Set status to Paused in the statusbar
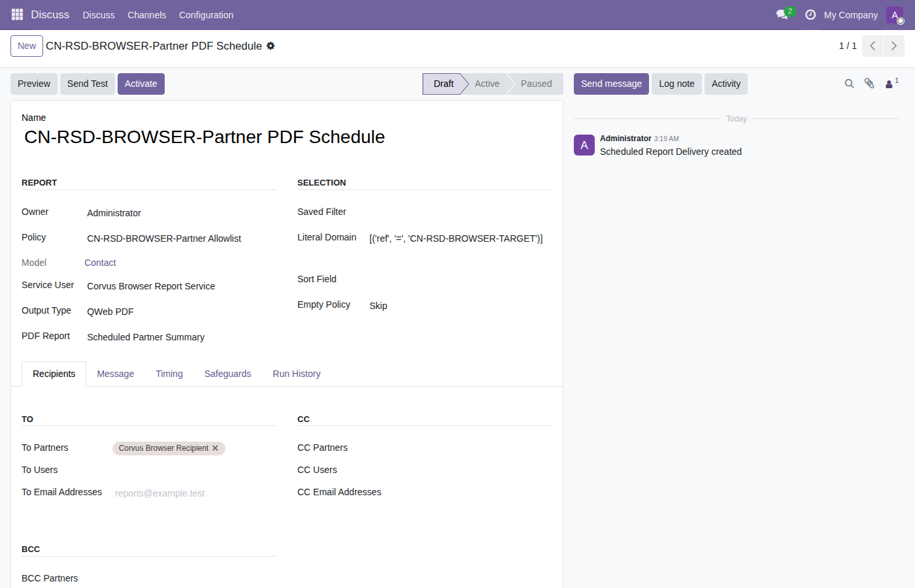Viewport: 915px width, 588px height. [536, 84]
